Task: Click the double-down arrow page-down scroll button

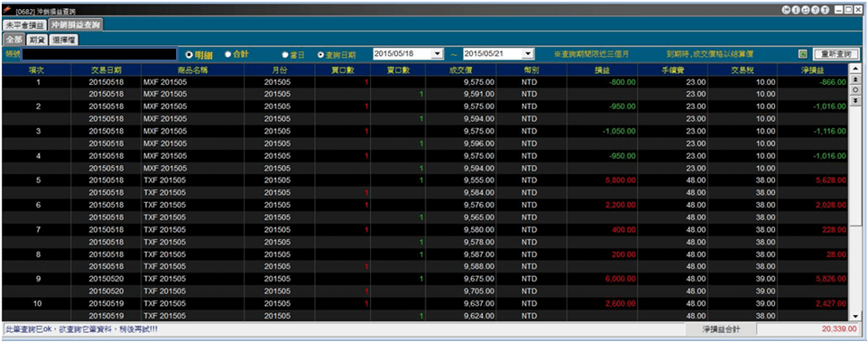Action: pyautogui.click(x=855, y=100)
